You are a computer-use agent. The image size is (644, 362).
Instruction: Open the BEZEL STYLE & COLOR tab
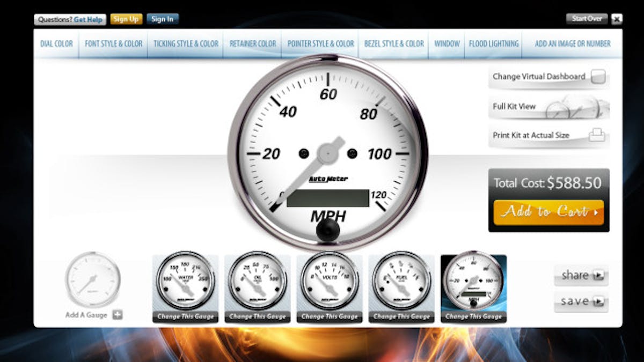[x=393, y=44]
